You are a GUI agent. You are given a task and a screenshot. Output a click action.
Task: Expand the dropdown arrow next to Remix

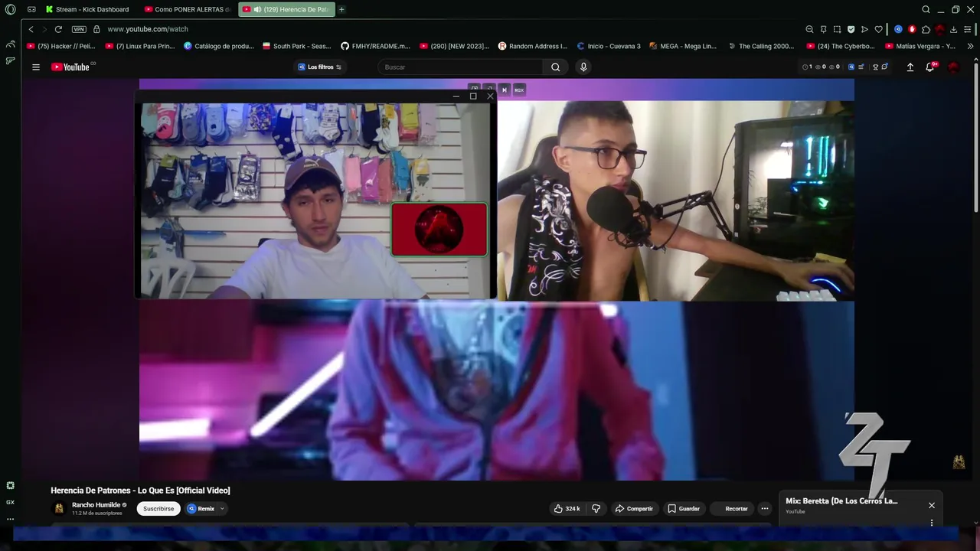click(x=222, y=508)
